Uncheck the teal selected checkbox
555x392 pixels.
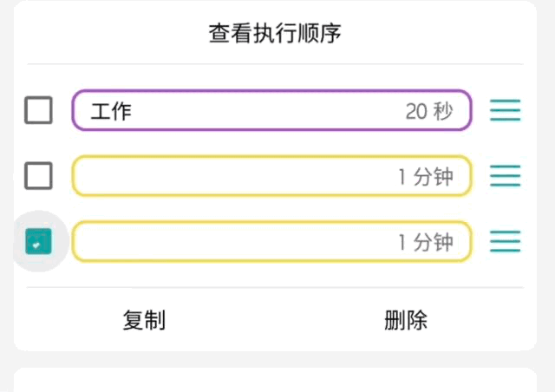point(38,241)
